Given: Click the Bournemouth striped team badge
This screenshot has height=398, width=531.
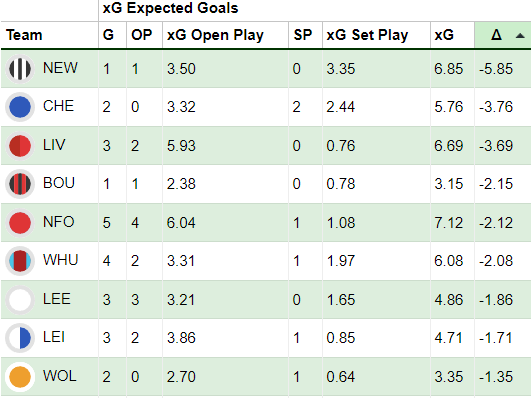Looking at the screenshot, I should [x=20, y=184].
